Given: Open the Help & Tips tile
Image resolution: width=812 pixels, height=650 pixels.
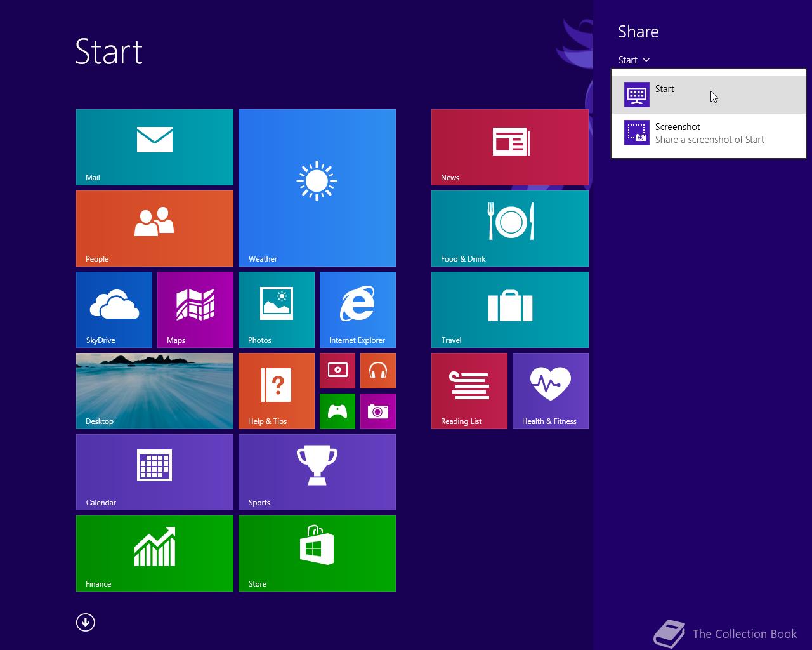Looking at the screenshot, I should (277, 391).
